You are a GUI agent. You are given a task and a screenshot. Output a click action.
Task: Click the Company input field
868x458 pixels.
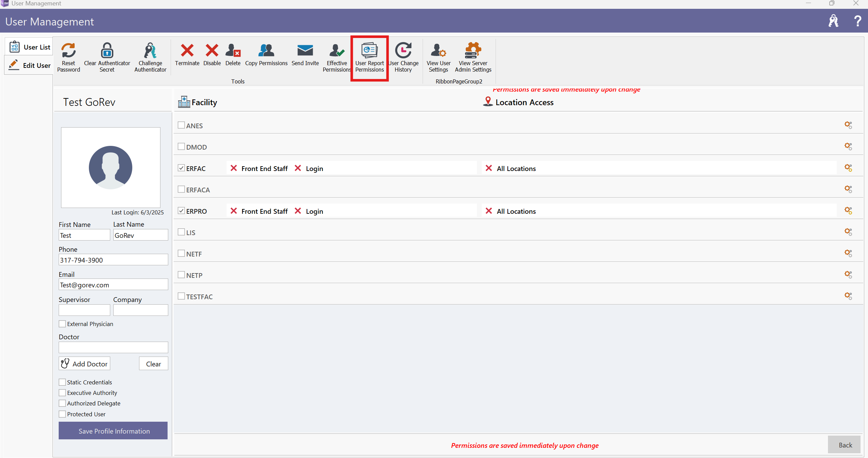click(141, 310)
